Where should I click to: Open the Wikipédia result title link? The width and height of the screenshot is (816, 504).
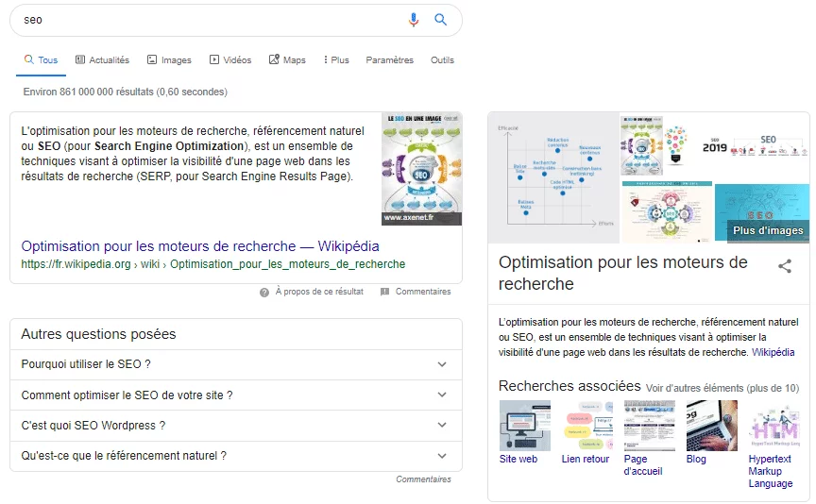click(x=200, y=246)
